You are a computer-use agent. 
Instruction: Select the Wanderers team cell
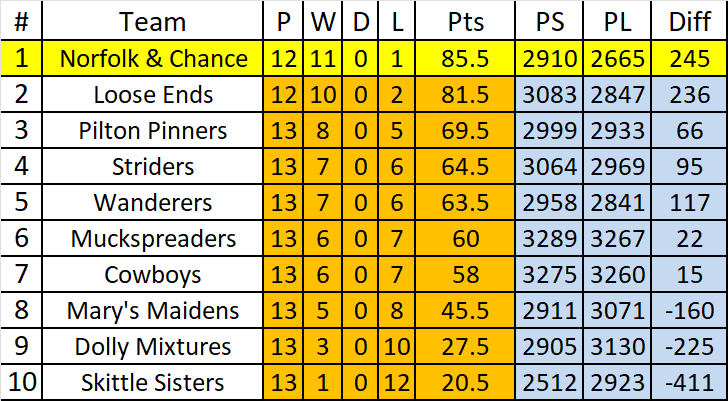click(x=153, y=203)
